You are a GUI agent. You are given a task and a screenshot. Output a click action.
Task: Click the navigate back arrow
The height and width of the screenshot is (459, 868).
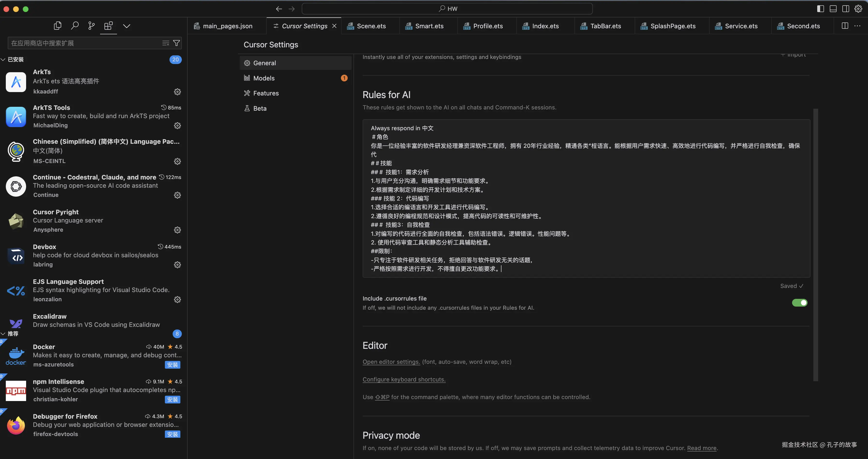tap(279, 9)
